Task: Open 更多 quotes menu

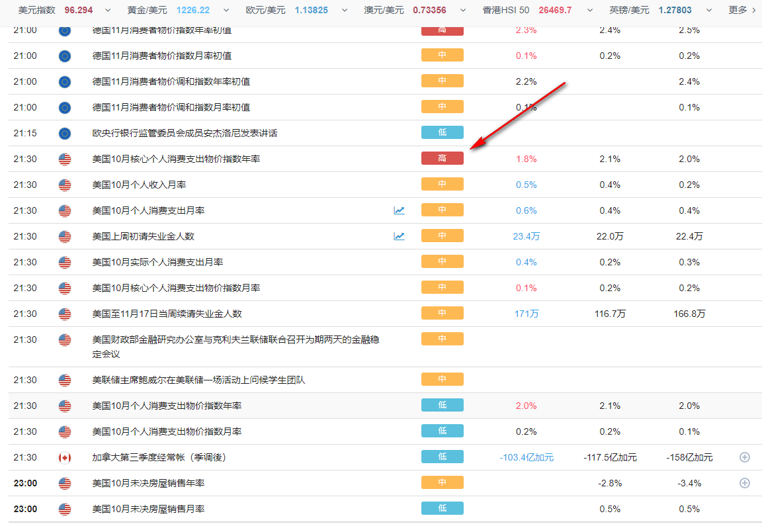Action: (741, 10)
